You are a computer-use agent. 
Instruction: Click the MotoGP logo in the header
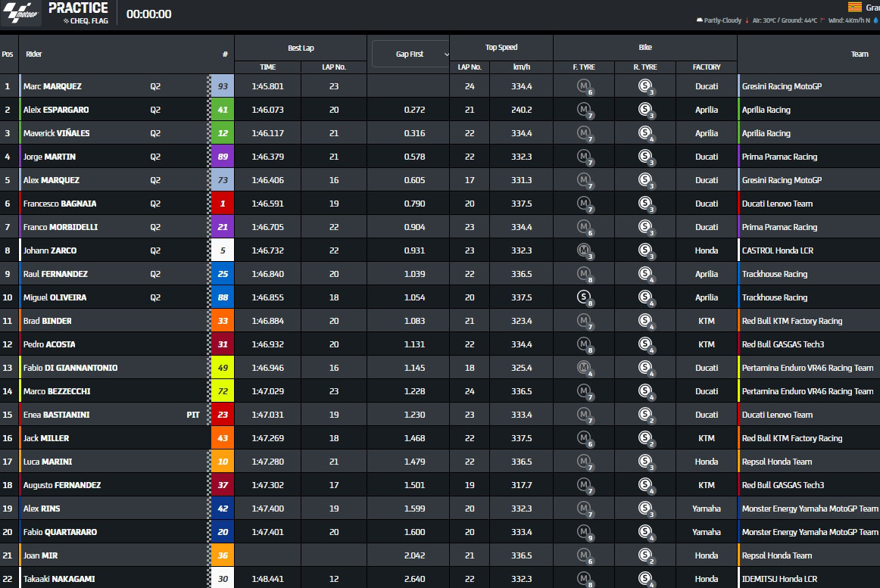pos(21,14)
